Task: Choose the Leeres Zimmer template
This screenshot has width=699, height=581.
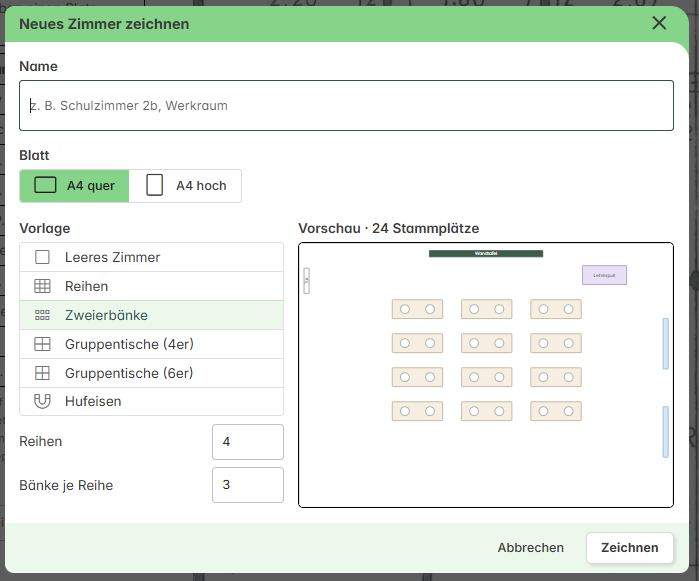Action: pyautogui.click(x=152, y=257)
